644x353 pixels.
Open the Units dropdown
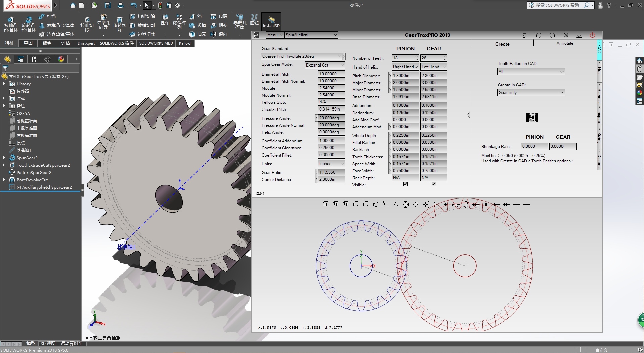331,164
